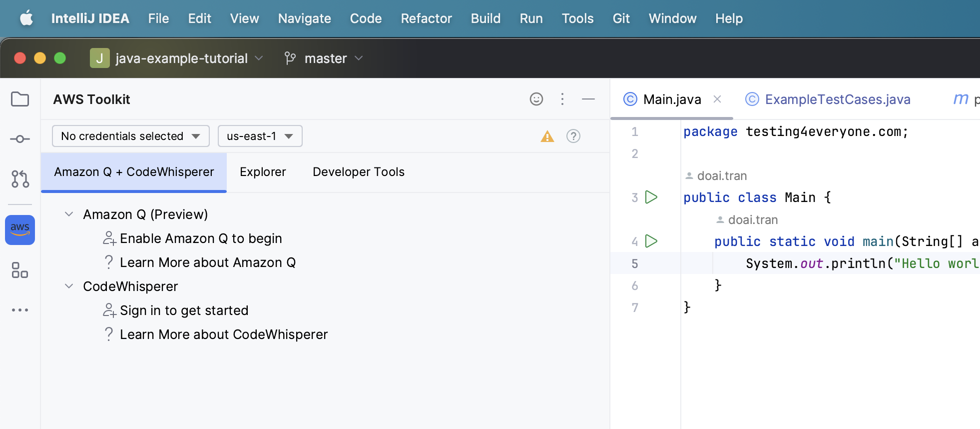Open the Commit tool window

coord(20,139)
